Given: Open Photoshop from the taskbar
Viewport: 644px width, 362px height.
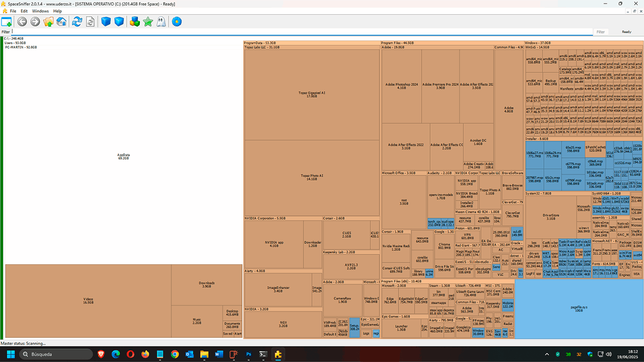Looking at the screenshot, I should pos(249,354).
